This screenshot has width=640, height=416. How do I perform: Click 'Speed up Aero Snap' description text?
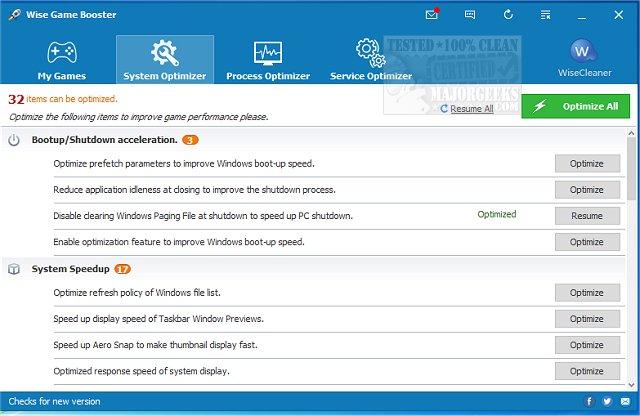pyautogui.click(x=155, y=345)
